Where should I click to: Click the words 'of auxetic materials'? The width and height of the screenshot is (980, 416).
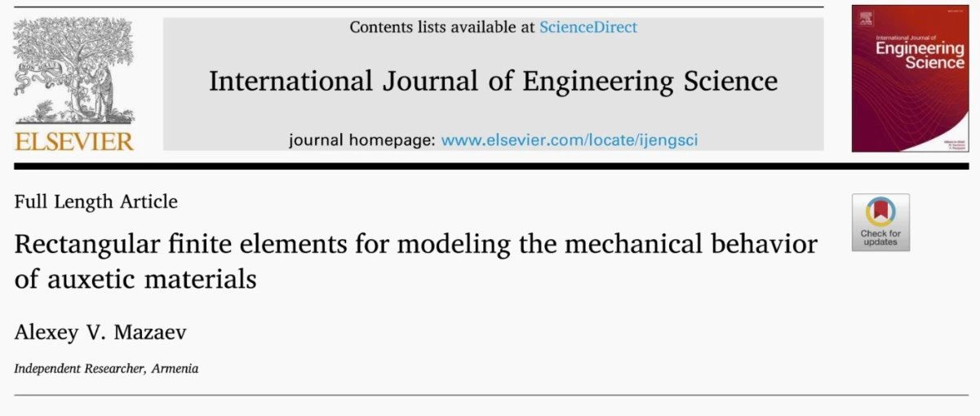[x=135, y=280]
